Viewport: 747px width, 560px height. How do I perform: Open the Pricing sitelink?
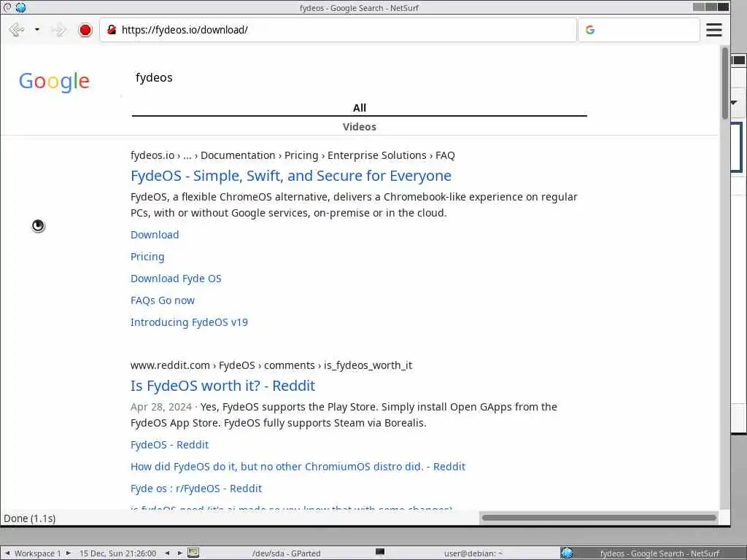[147, 257]
